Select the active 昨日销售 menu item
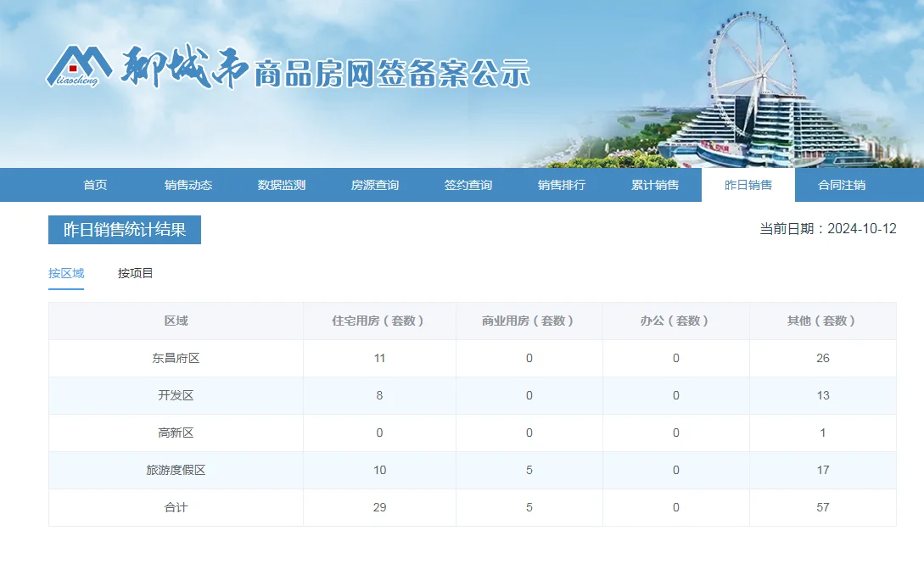The image size is (924, 564). click(748, 185)
